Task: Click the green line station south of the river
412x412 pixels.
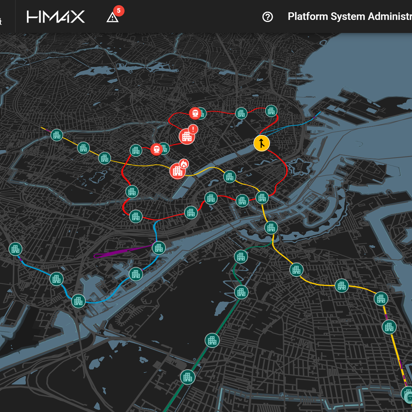Action: [241, 257]
